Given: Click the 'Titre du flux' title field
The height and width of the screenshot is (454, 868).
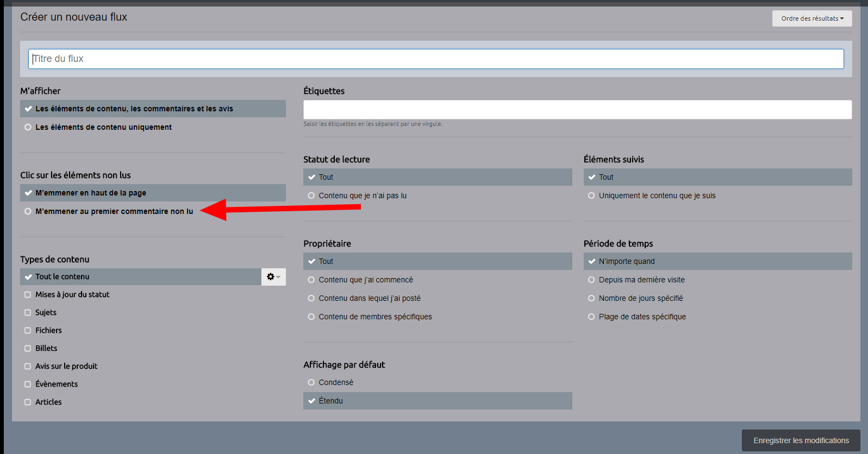Looking at the screenshot, I should (436, 59).
